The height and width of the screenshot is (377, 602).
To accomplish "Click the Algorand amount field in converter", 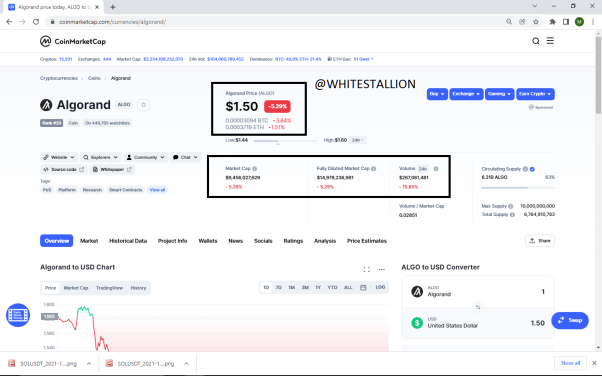I will coord(478,292).
